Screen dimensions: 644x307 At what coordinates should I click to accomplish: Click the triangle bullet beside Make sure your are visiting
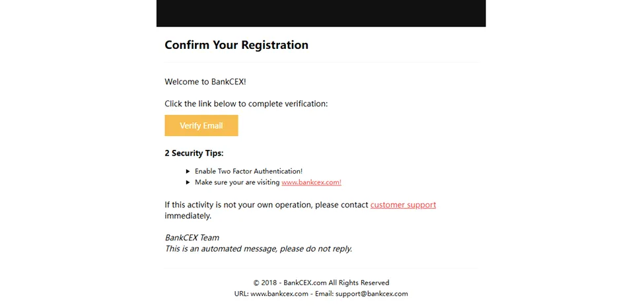[x=188, y=182]
